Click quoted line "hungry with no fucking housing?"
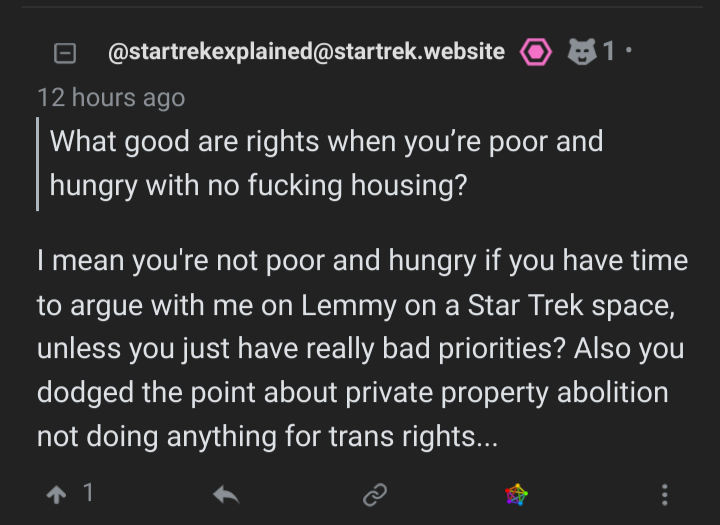Viewport: 720px width, 525px height. click(x=258, y=186)
